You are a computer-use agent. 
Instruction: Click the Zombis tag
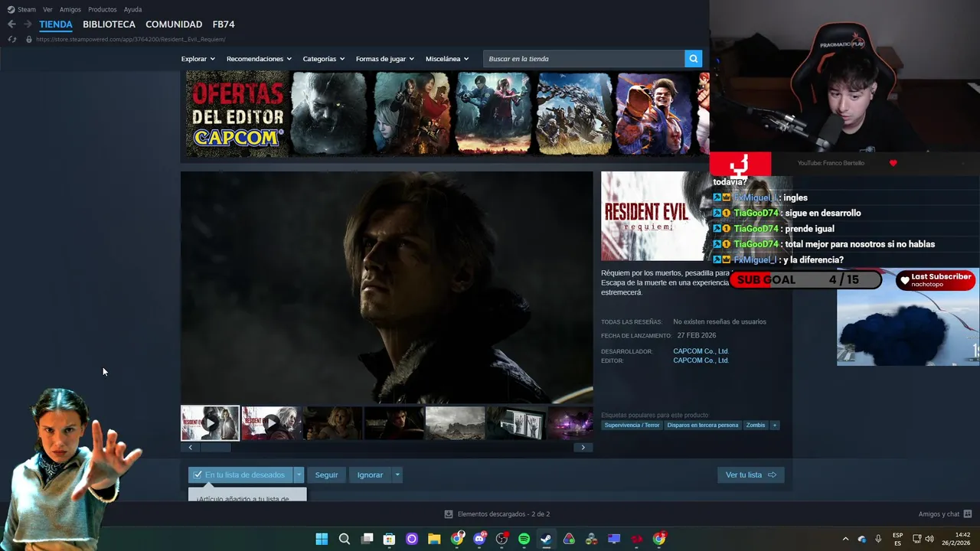756,425
